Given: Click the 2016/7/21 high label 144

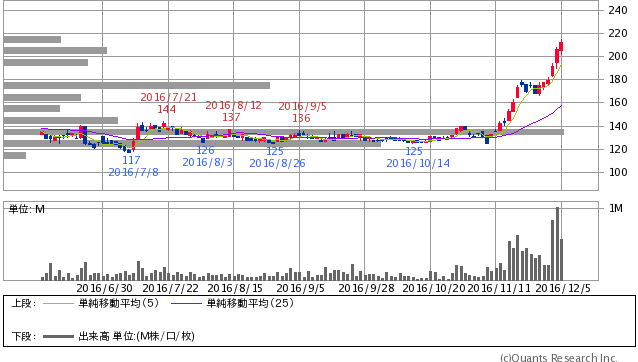Looking at the screenshot, I should point(166,109).
